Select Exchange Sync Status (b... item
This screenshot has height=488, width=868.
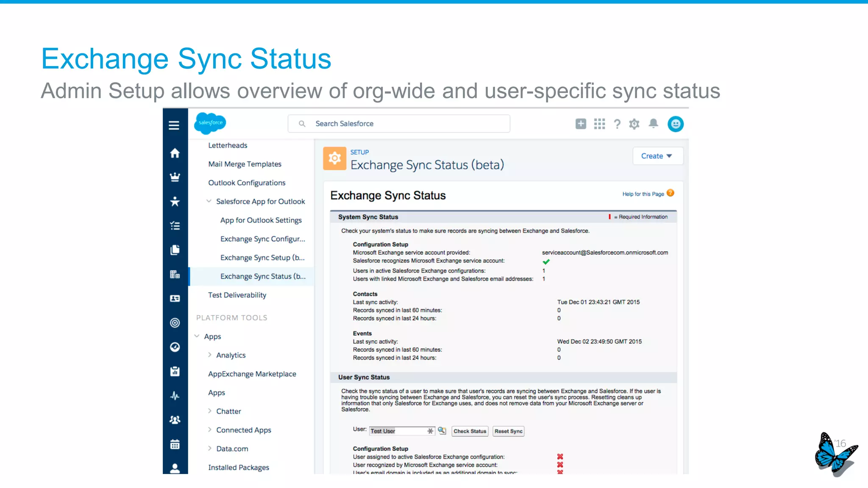tap(263, 276)
